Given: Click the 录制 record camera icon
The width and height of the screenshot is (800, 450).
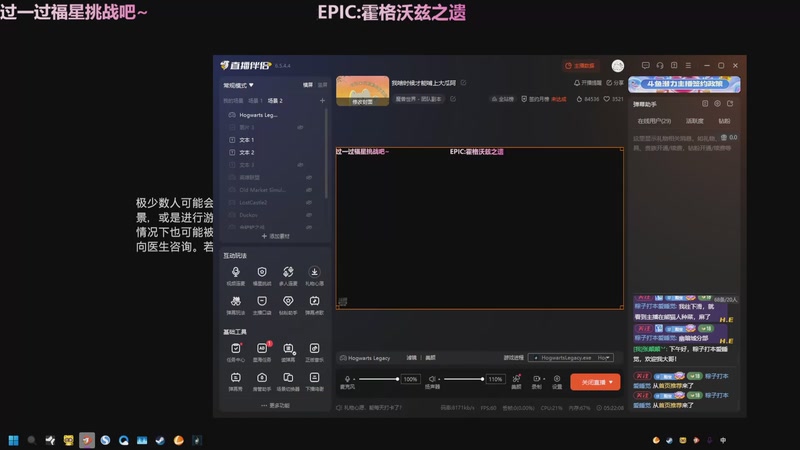Looking at the screenshot, I should click(x=536, y=379).
